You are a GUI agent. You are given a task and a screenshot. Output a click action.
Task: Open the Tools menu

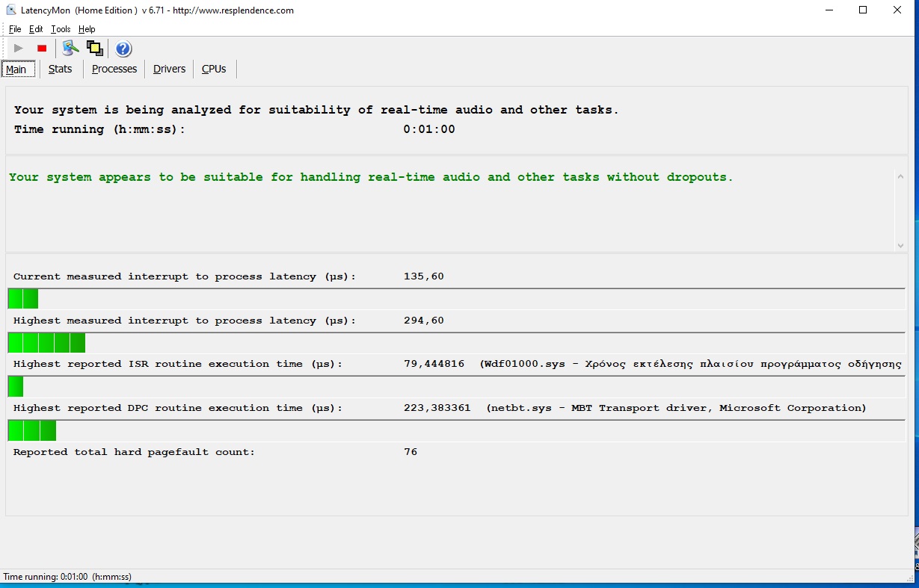coord(61,29)
